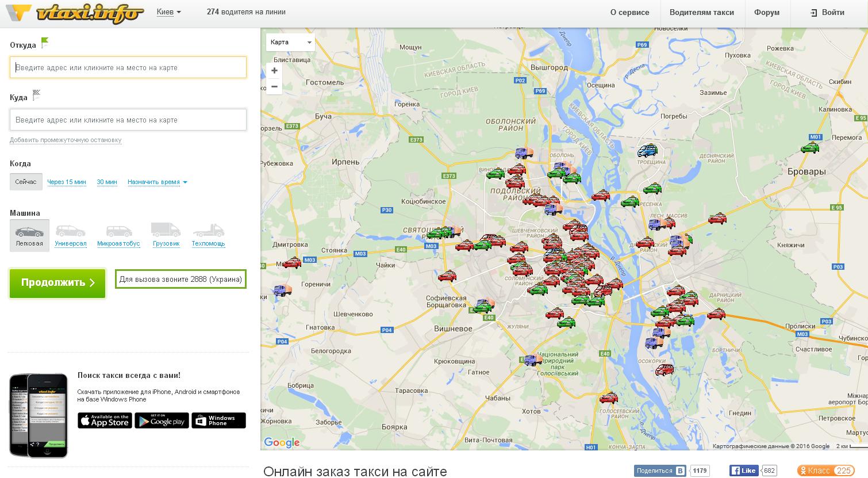Click the Windows Phone store badge
Viewport: 868px width, 478px height.
click(x=218, y=420)
